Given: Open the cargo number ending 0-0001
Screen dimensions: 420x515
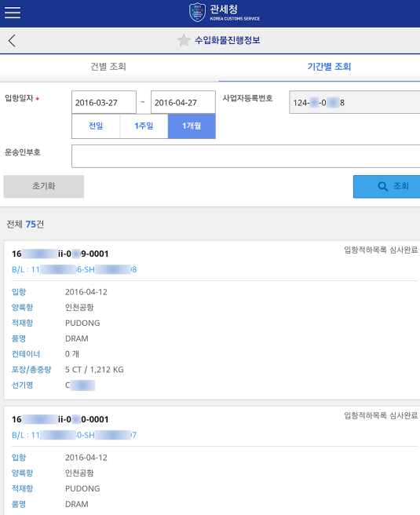Looking at the screenshot, I should pyautogui.click(x=60, y=419).
